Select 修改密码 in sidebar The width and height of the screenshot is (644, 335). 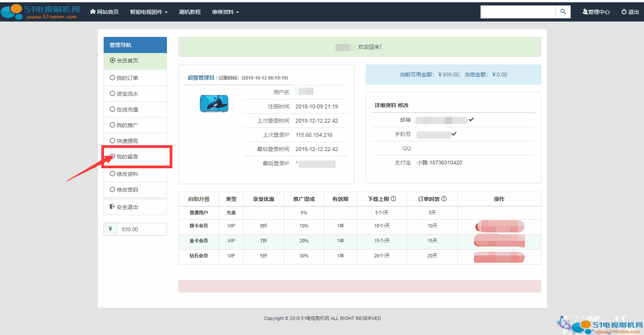click(x=135, y=190)
